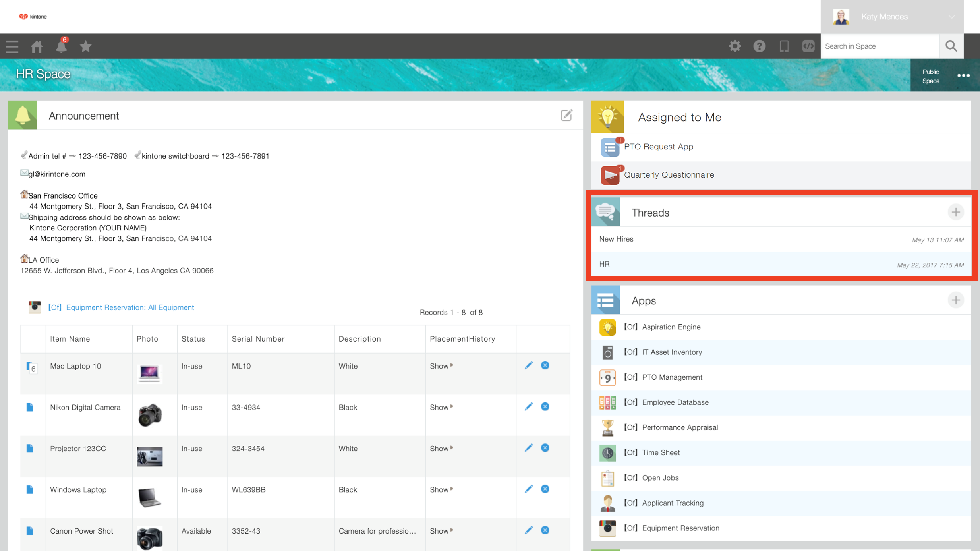Open notifications bell with 6 badge
This screenshot has height=551, width=980.
click(x=61, y=46)
